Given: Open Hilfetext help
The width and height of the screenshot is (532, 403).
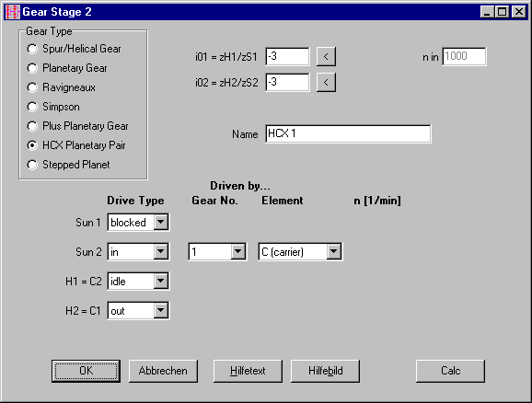Looking at the screenshot, I should tap(248, 371).
